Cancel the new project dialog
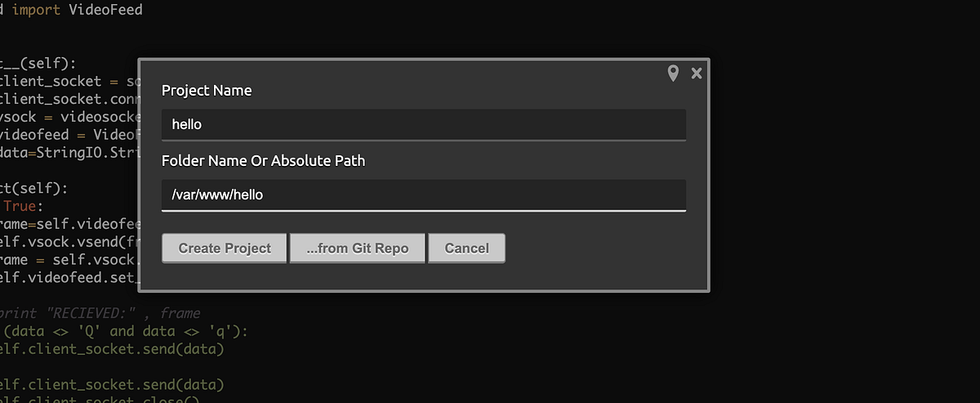Image resolution: width=980 pixels, height=403 pixels. pos(467,249)
